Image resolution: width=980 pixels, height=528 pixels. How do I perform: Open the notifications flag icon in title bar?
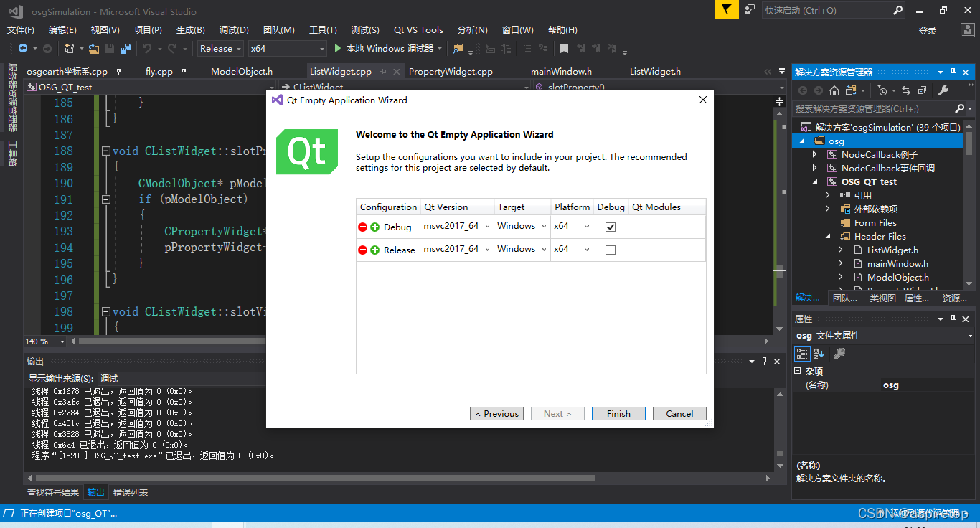726,10
